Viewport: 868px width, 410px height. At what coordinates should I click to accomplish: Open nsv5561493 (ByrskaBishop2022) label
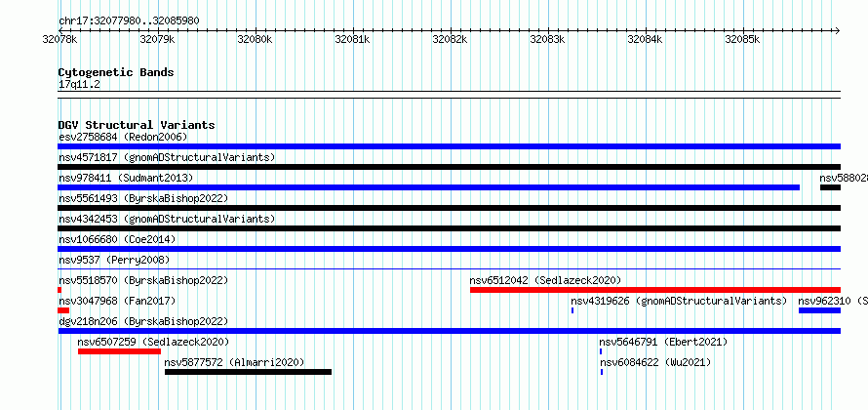coord(143,198)
